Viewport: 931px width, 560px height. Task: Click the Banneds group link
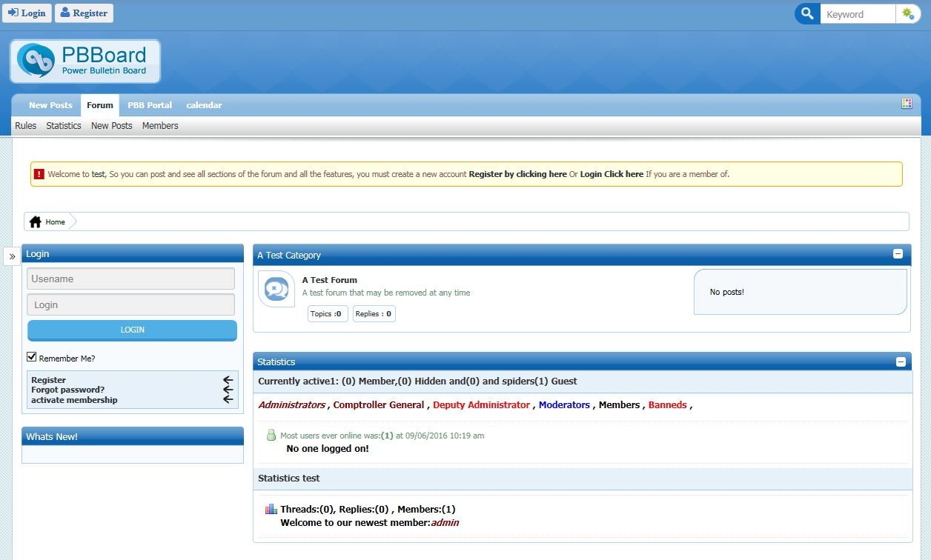click(x=668, y=404)
